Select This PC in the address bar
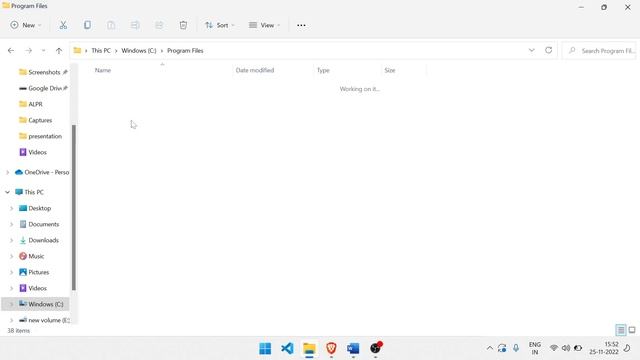Screen dimensions: 640x360 101,51
